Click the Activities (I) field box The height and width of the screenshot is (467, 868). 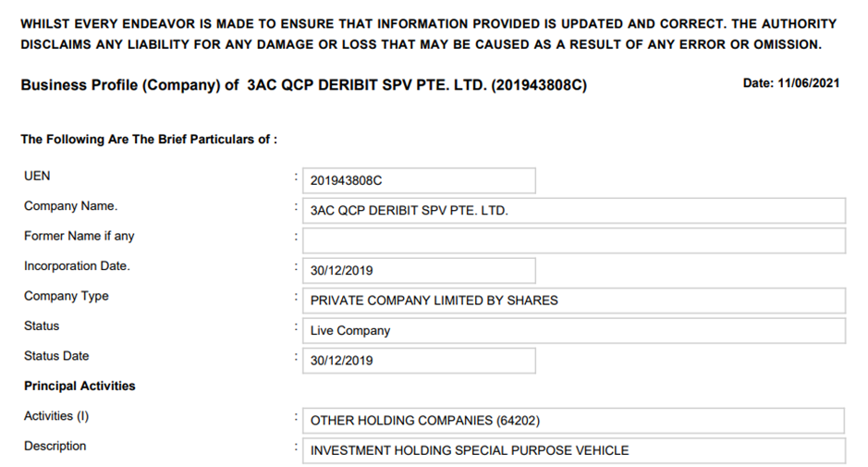573,421
